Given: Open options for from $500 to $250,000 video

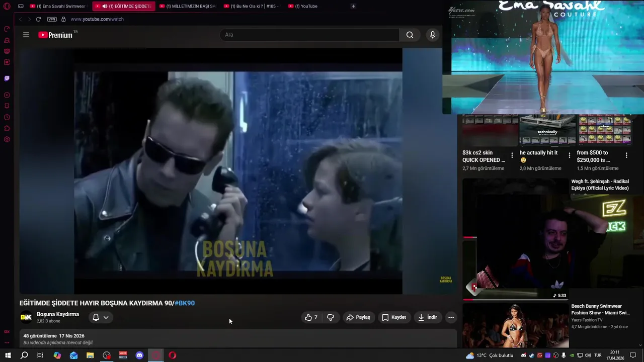Looking at the screenshot, I should tap(626, 155).
